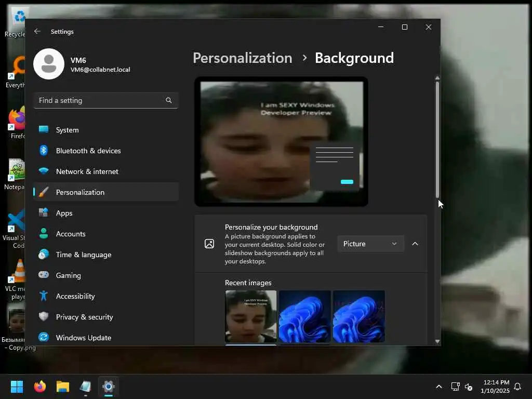Viewport: 532px width, 399px height.
Task: Click the background preview image
Action: click(281, 141)
